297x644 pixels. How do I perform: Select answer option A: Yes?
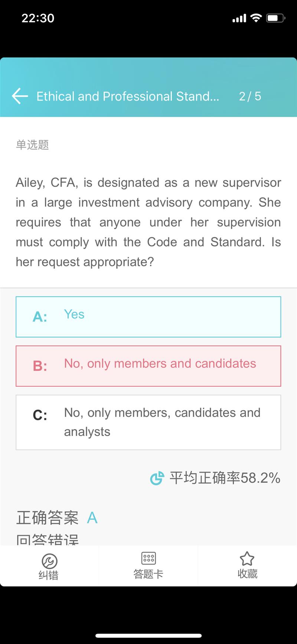(x=148, y=317)
